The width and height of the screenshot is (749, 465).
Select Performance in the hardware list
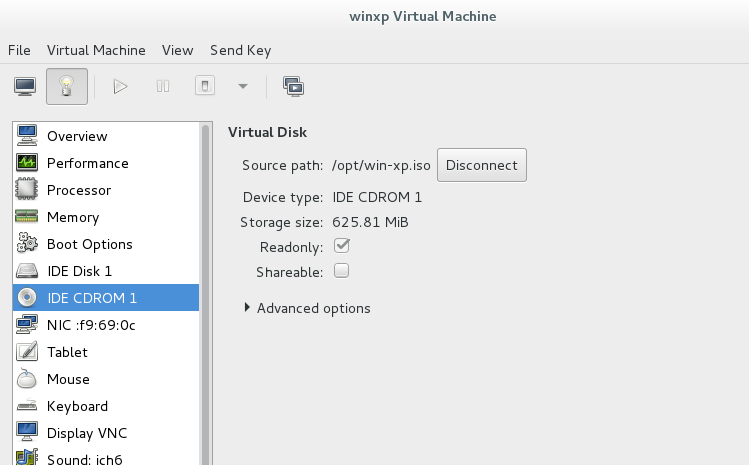coord(87,163)
